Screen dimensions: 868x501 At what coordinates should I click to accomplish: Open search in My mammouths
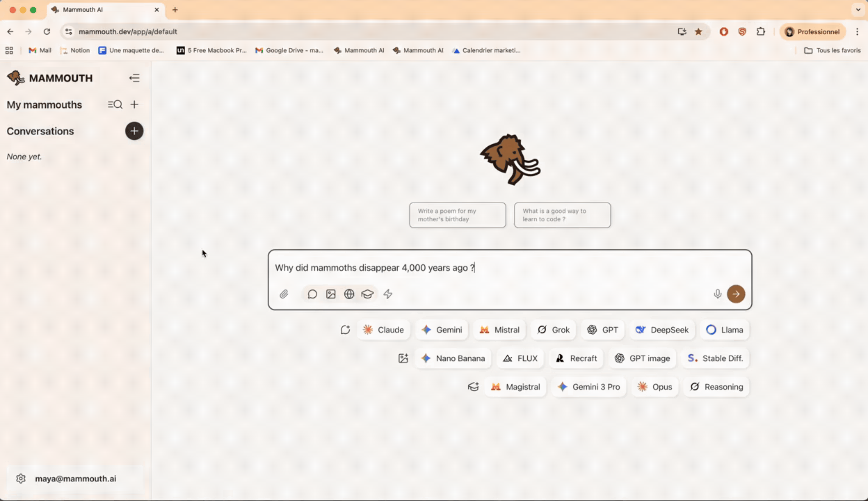115,104
